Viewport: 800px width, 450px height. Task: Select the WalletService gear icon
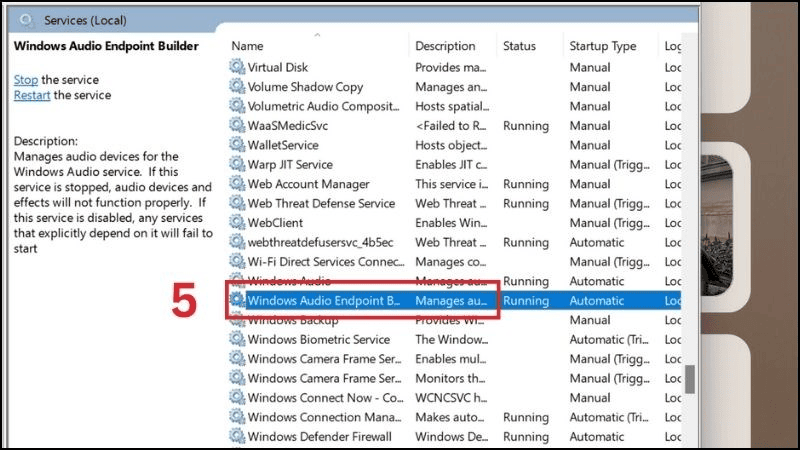tap(237, 145)
